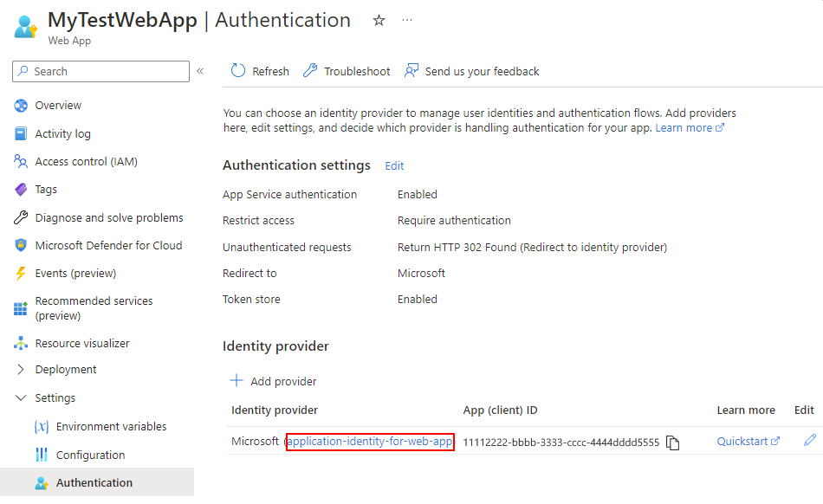Screen dimensions: 823x504
Task: Collapse the sidebar with the double chevron
Action: point(200,71)
